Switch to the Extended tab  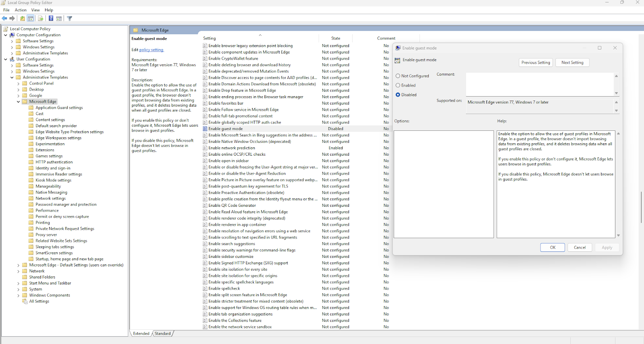141,334
